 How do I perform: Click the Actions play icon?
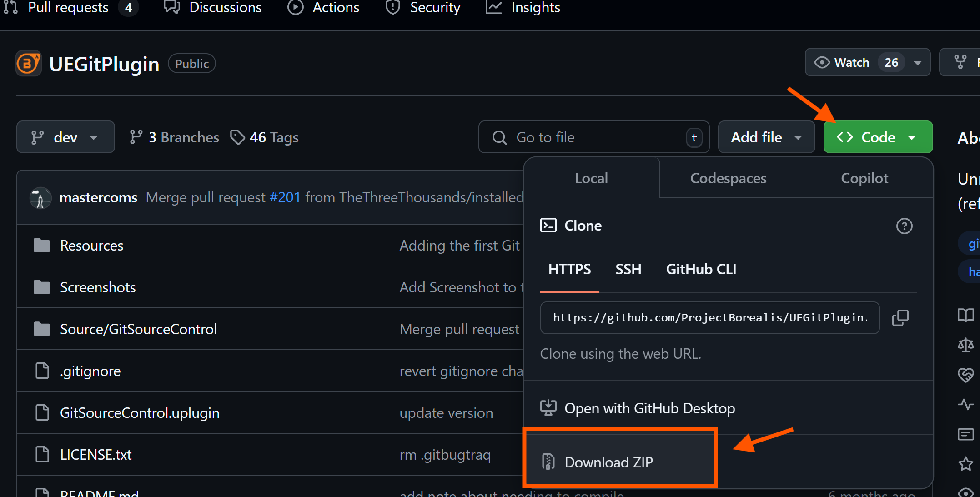pyautogui.click(x=296, y=7)
